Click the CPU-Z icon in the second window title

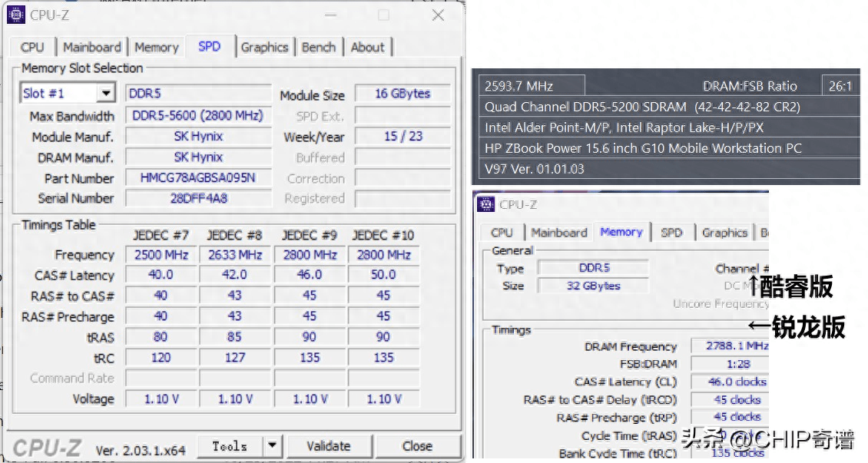point(486,204)
